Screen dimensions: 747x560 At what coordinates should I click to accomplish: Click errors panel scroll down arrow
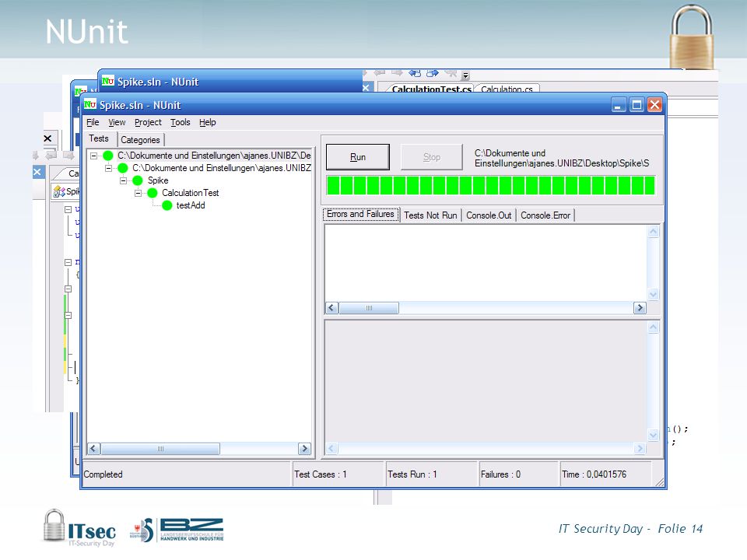pos(653,294)
